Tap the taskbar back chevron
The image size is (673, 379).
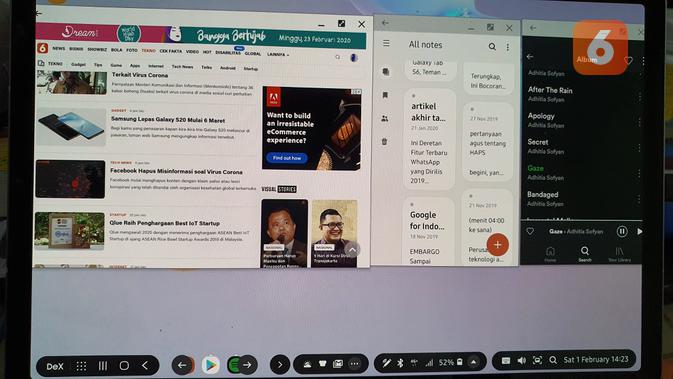(145, 366)
